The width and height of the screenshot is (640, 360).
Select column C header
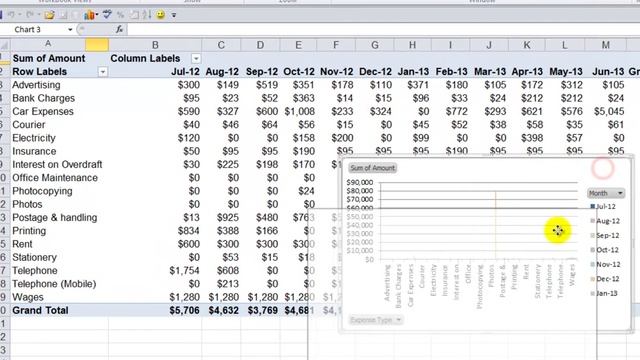[x=221, y=45]
